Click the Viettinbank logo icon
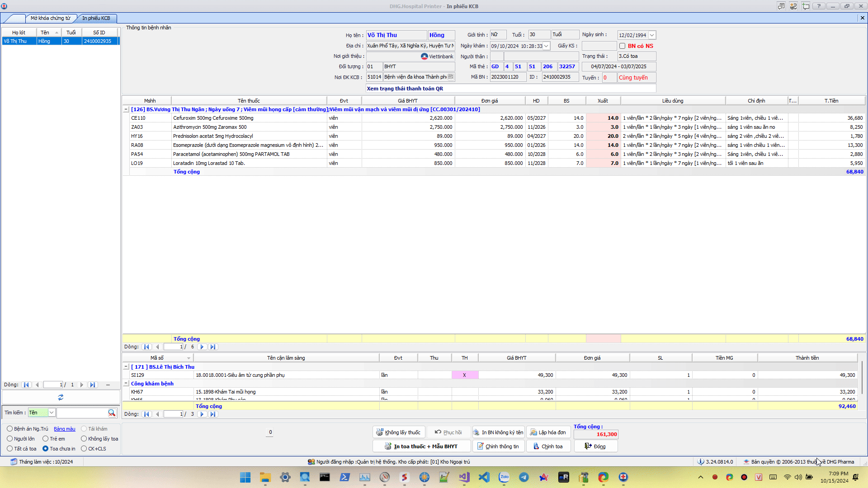The image size is (868, 488). (424, 56)
